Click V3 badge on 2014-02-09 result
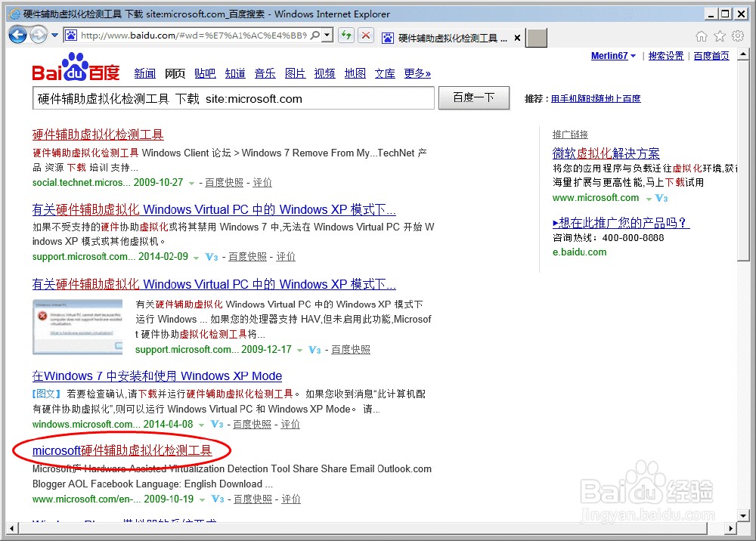 coord(212,257)
